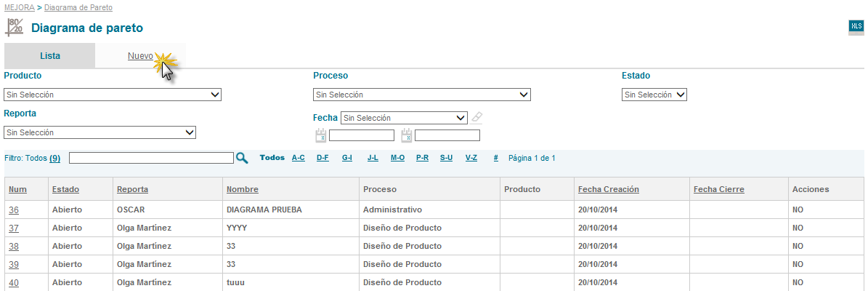The height and width of the screenshot is (291, 868).
Task: Go to MEJORA breadcrumb link
Action: click(x=19, y=7)
